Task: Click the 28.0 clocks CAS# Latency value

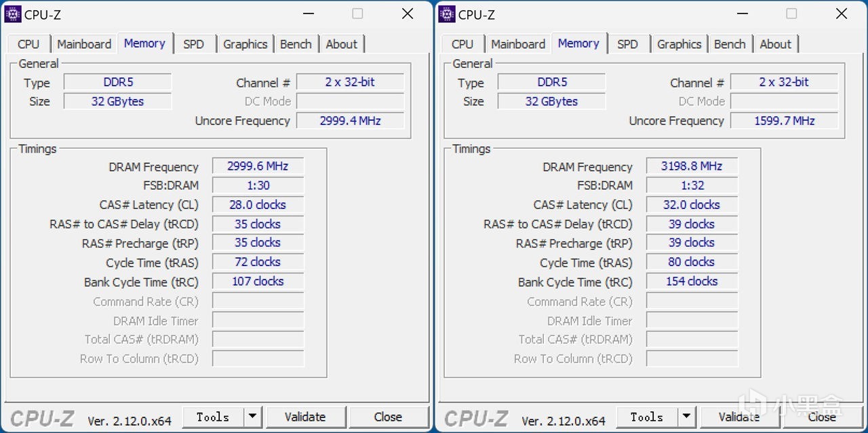Action: tap(258, 204)
